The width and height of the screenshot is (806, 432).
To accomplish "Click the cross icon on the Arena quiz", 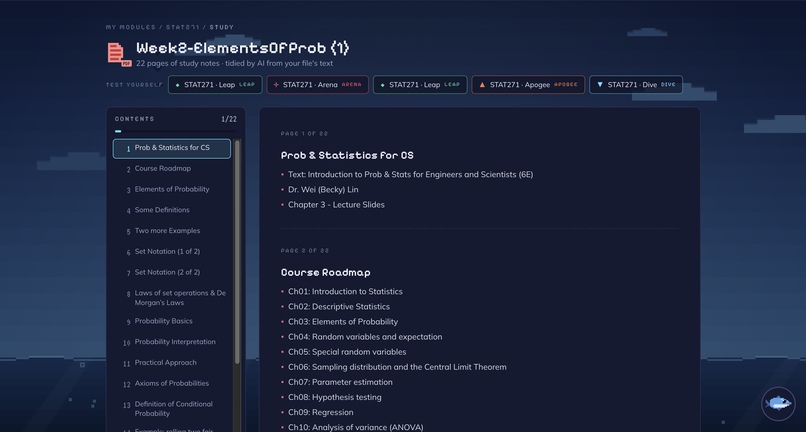I will [x=276, y=85].
